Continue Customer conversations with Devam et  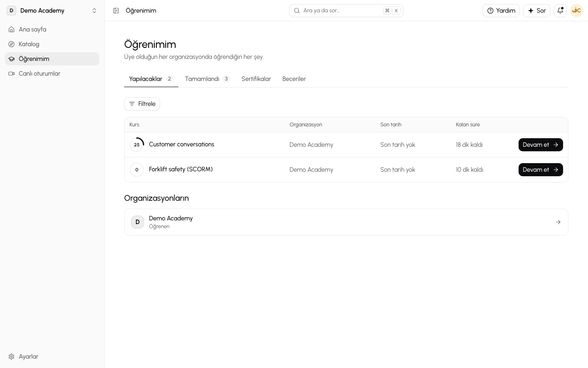(541, 145)
